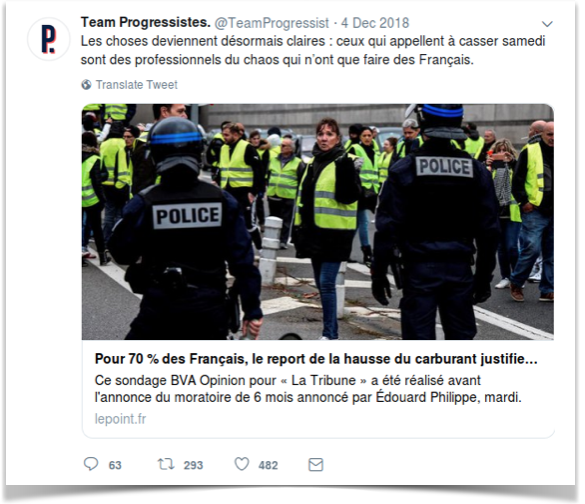This screenshot has width=585, height=504.
Task: Open the @TeamProgressist handle
Action: tap(272, 23)
